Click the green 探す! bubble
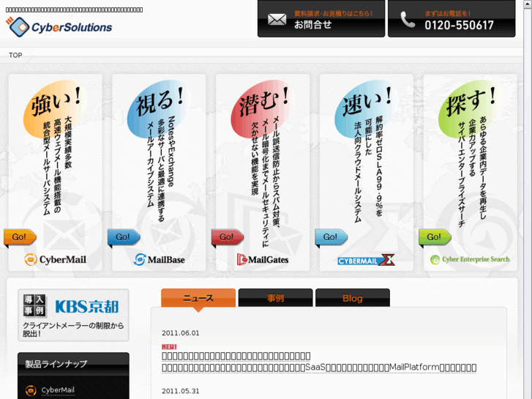Viewport: 532px width, 399px height. click(470, 108)
